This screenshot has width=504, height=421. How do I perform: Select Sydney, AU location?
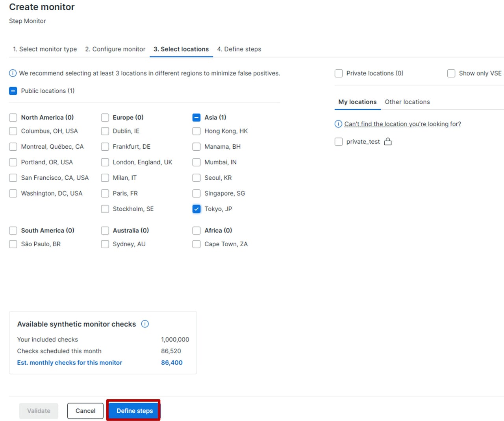105,244
